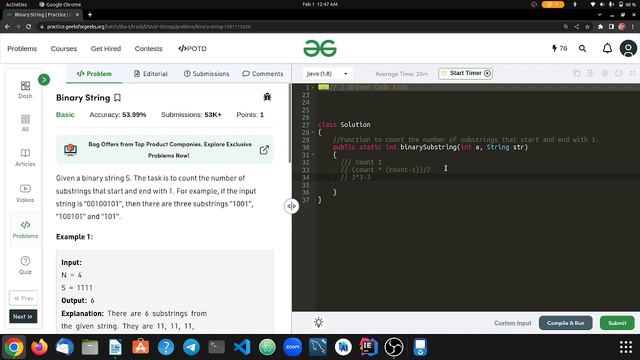Click the fullscreen icon in editor toolbar

(632, 73)
